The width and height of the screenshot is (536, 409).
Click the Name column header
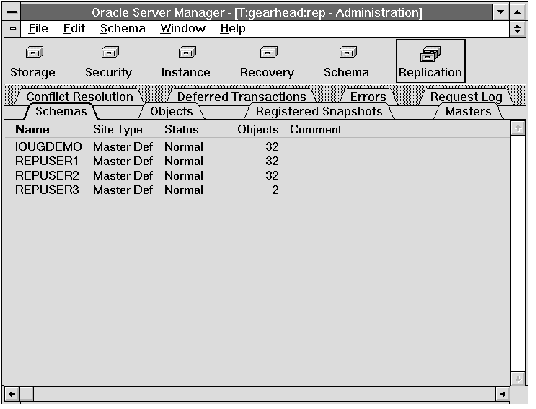coord(32,130)
